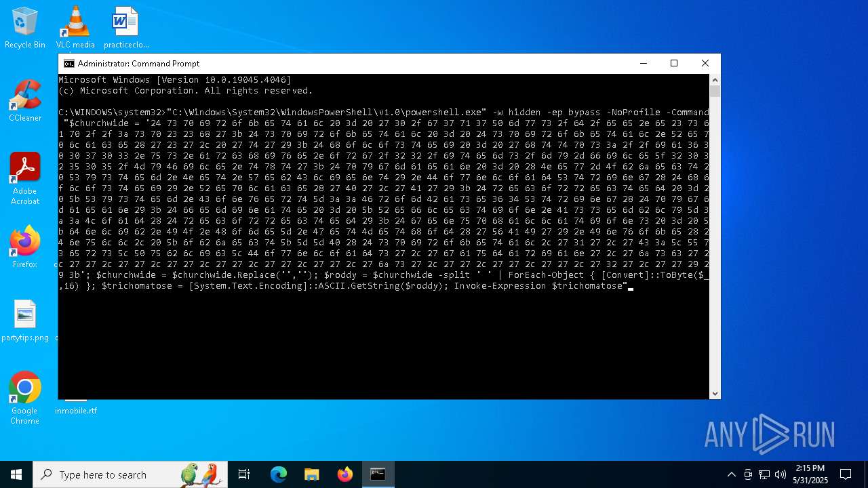The height and width of the screenshot is (488, 868).
Task: Click the console vertical scrollbar thumb
Action: pyautogui.click(x=715, y=91)
